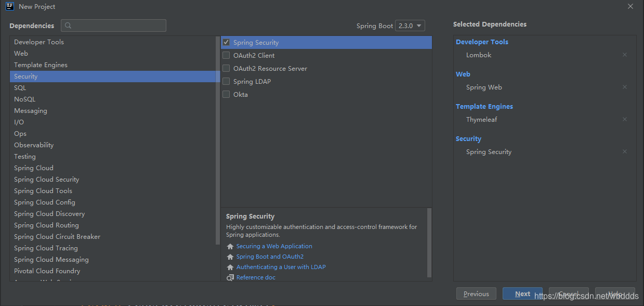Open the Testing category
Viewport: 644px width, 306px height.
pyautogui.click(x=24, y=156)
